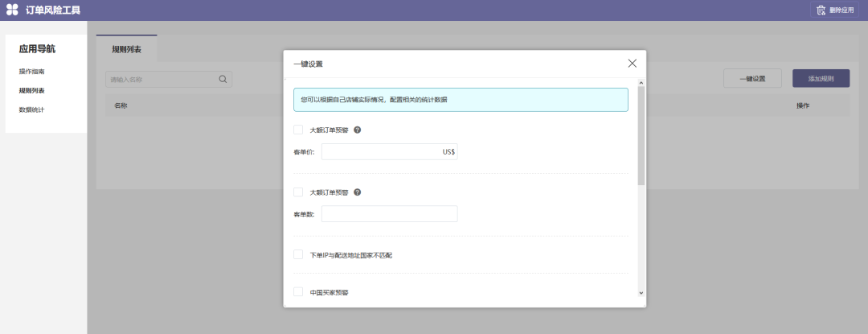868x334 pixels.
Task: Click help icon above 客单价 field
Action: pos(357,130)
